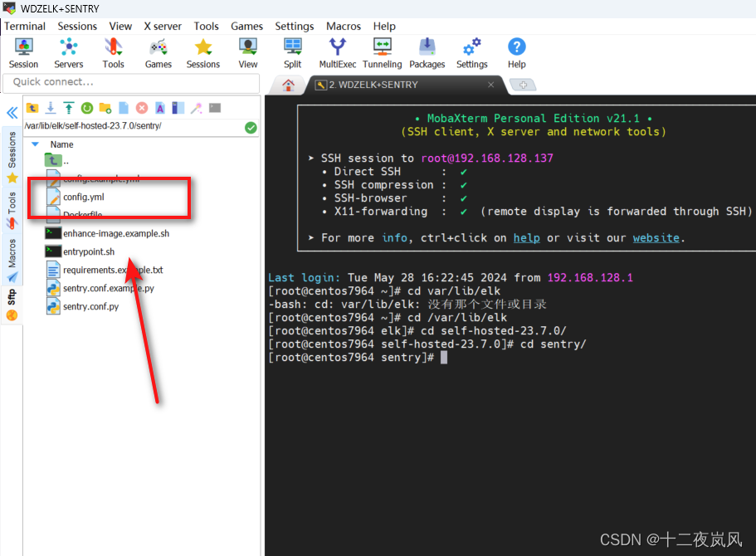Image resolution: width=756 pixels, height=556 pixels.
Task: Select the entrypoint.sh file
Action: coord(89,251)
